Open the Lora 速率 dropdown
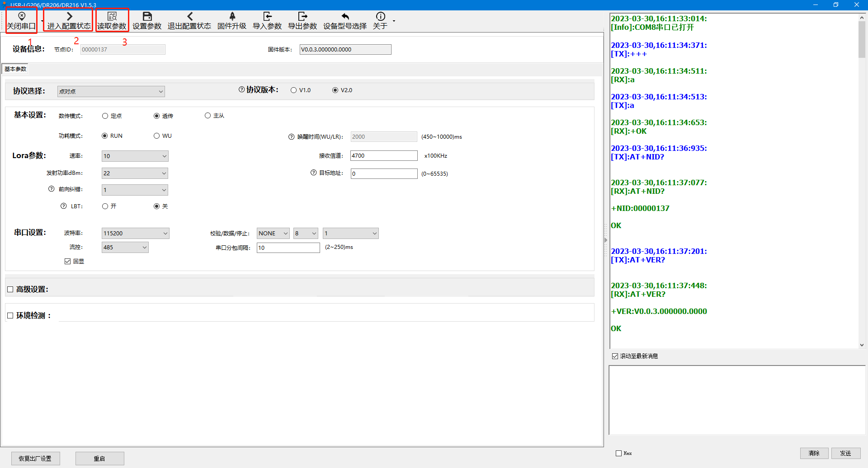This screenshot has height=468, width=868. pyautogui.click(x=135, y=156)
